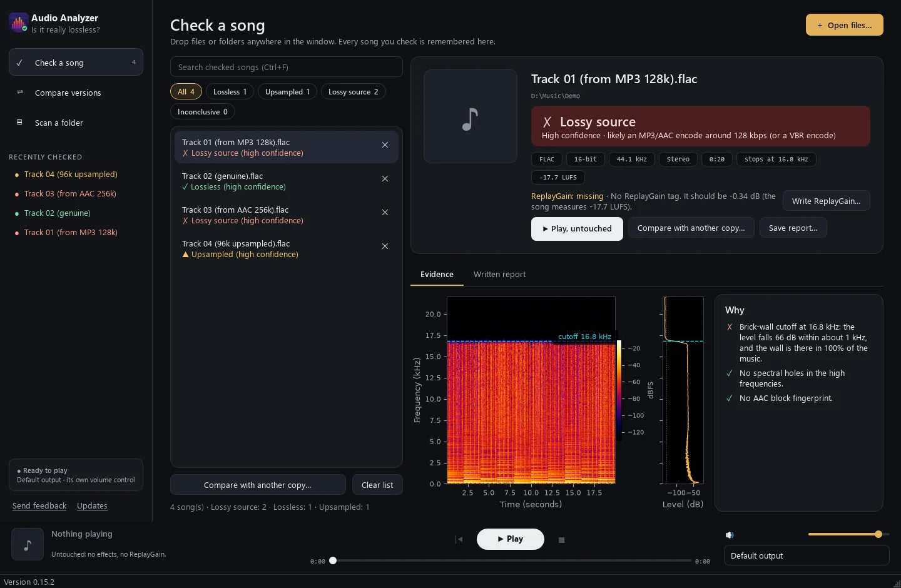Click the volume slider handle
901x588 pixels.
click(878, 534)
